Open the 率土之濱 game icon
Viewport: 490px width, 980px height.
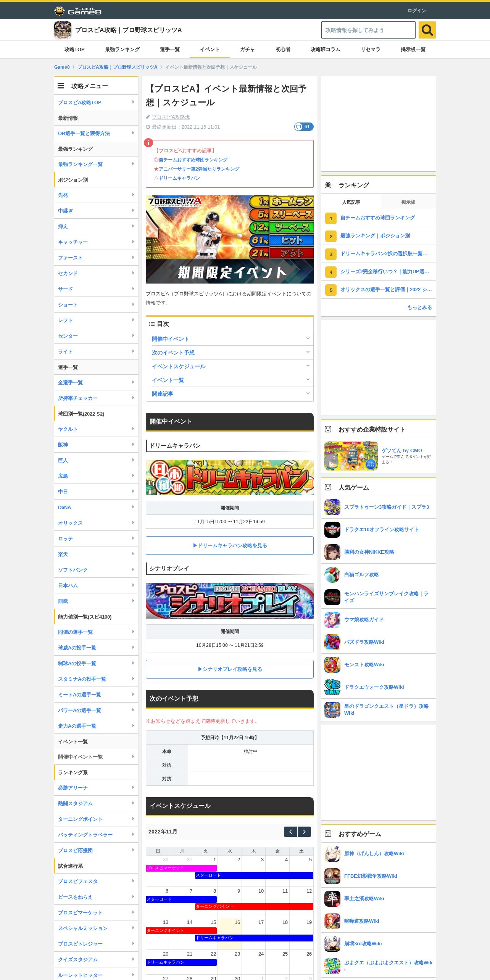click(332, 899)
